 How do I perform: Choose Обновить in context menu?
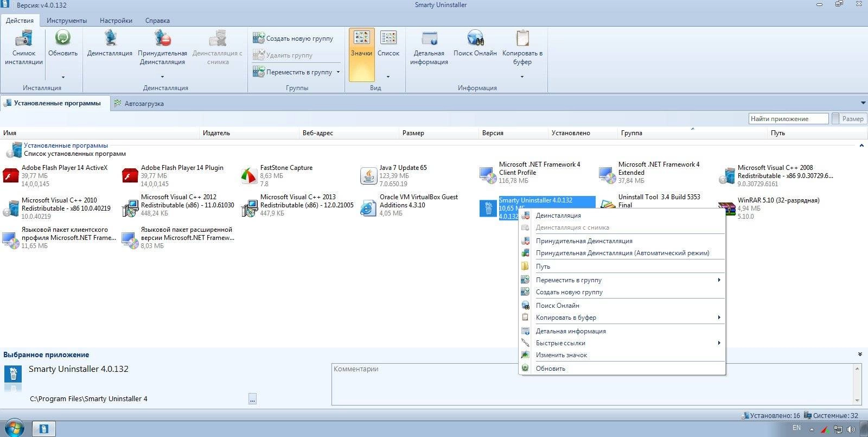[622, 369]
